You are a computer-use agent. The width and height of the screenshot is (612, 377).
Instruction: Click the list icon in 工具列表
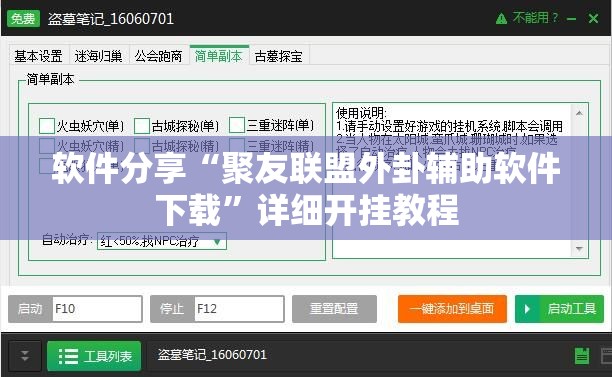(x=68, y=356)
